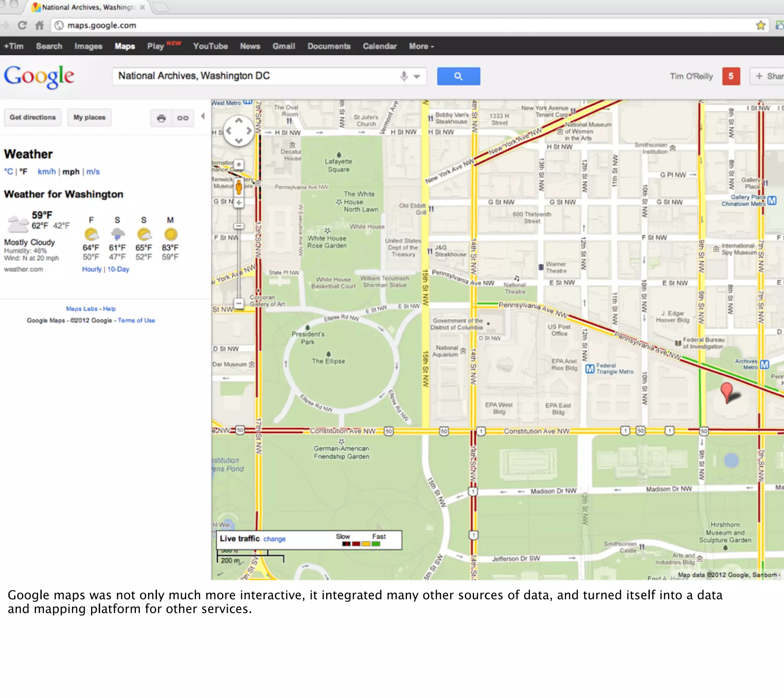Open Play in the top bar
This screenshot has width=784, height=698.
pos(155,46)
